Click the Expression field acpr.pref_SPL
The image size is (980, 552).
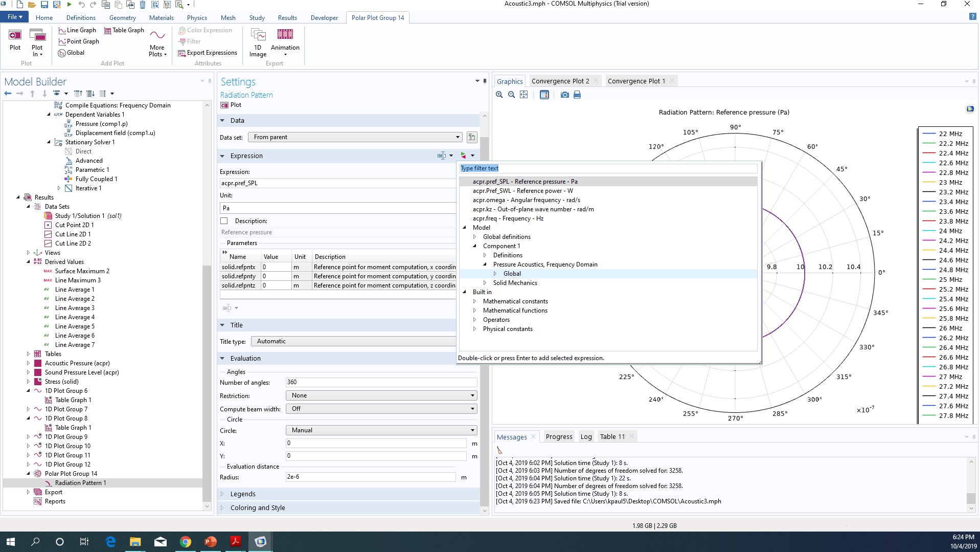point(337,183)
